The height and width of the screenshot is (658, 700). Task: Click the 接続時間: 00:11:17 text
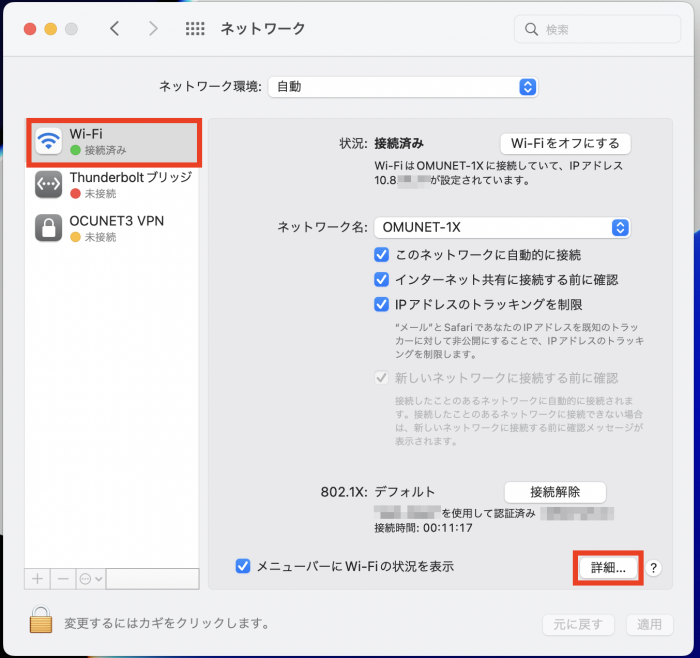423,528
